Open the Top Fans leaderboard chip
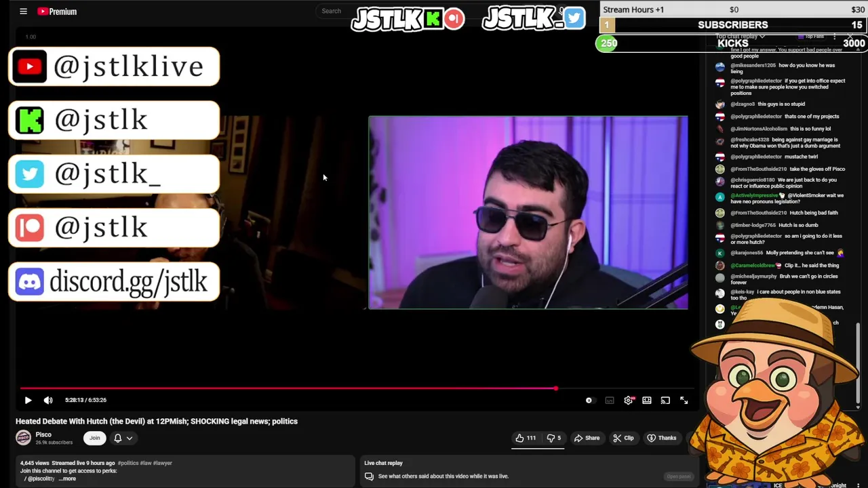The image size is (868, 488). click(x=811, y=37)
